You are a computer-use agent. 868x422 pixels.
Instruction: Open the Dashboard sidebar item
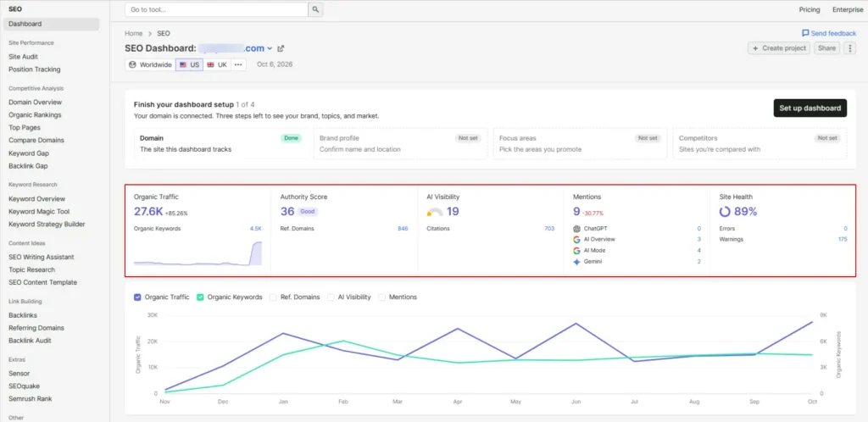click(51, 24)
